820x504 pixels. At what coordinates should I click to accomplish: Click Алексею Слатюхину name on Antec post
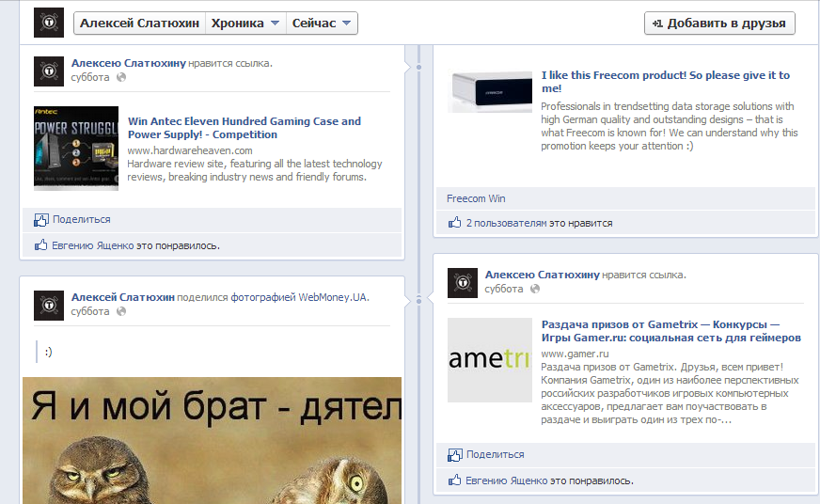(x=129, y=63)
